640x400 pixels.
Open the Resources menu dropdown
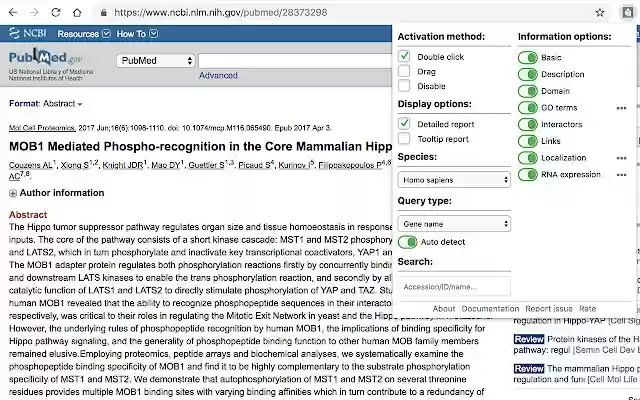[x=84, y=34]
